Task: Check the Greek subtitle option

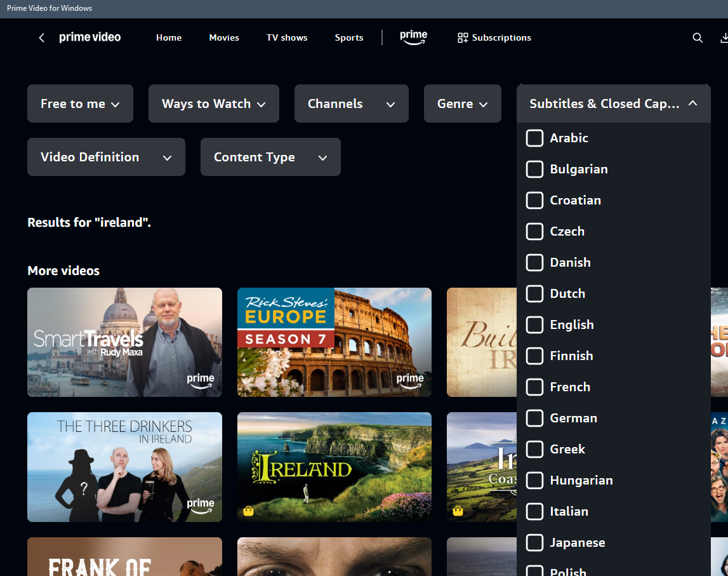Action: tap(534, 449)
